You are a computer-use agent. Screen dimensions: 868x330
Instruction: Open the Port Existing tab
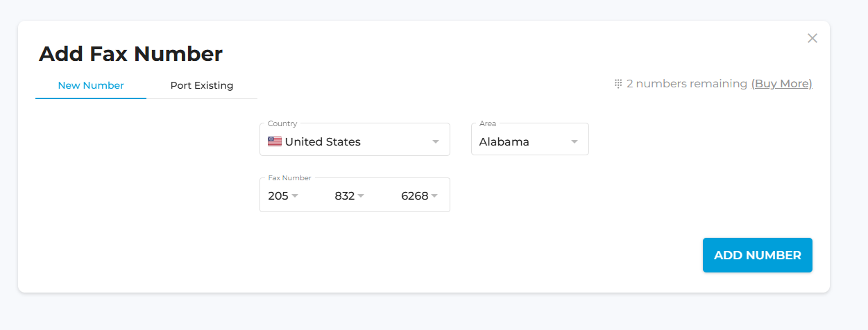pyautogui.click(x=202, y=86)
